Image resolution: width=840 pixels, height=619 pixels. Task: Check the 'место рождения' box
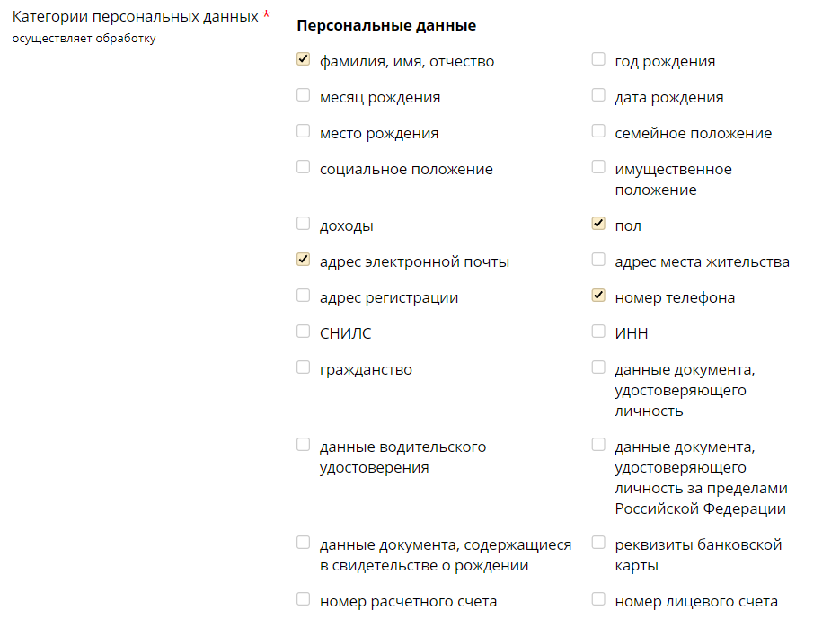point(303,132)
